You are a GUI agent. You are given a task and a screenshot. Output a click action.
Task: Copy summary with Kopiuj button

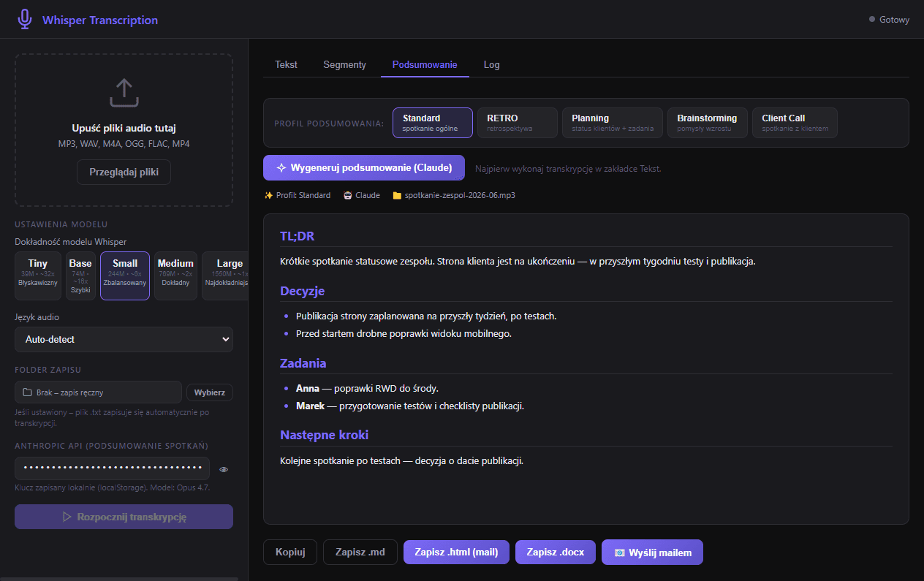point(290,552)
